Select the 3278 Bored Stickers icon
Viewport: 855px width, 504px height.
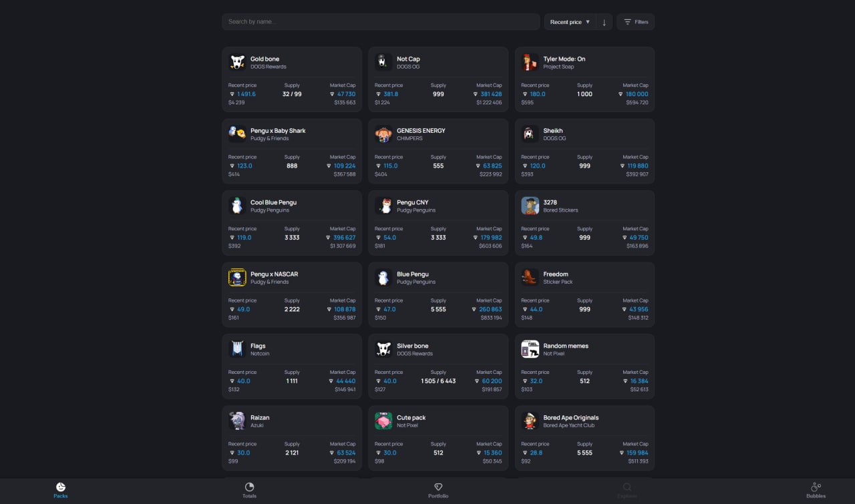pos(530,206)
